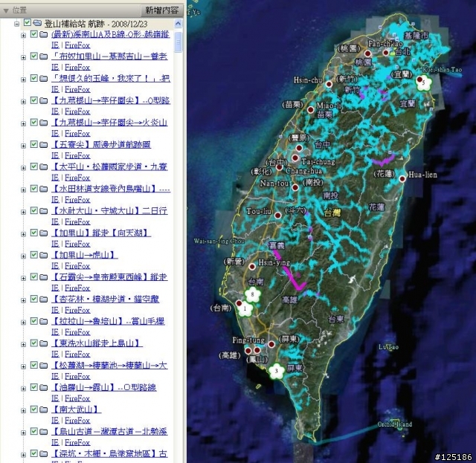Click the folder icon of 登山補給站 航跡
Viewport: 476px width, 463px height.
point(37,23)
